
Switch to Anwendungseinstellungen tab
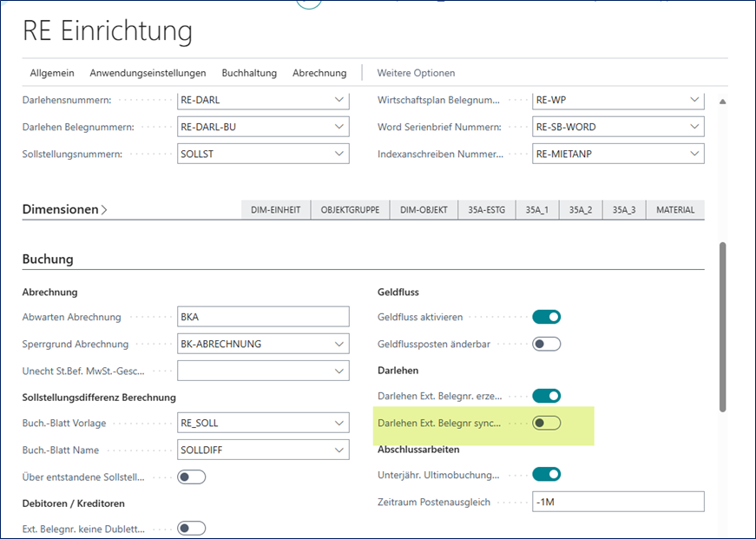148,73
